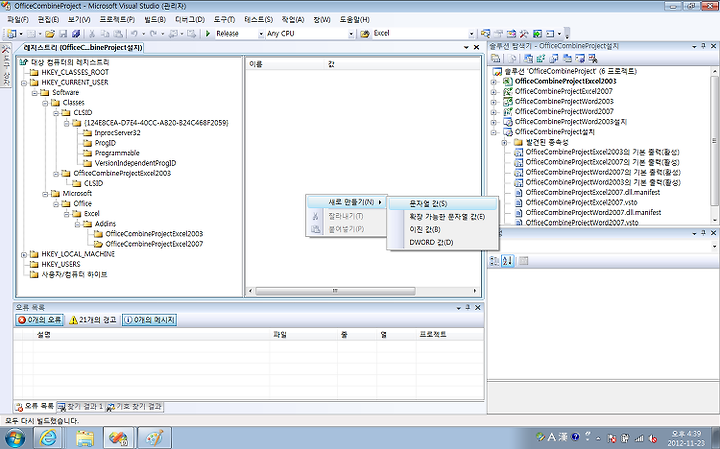Viewport: 720px width, 449px height.
Task: Click the 설명 column header in error list
Action: (x=151, y=334)
